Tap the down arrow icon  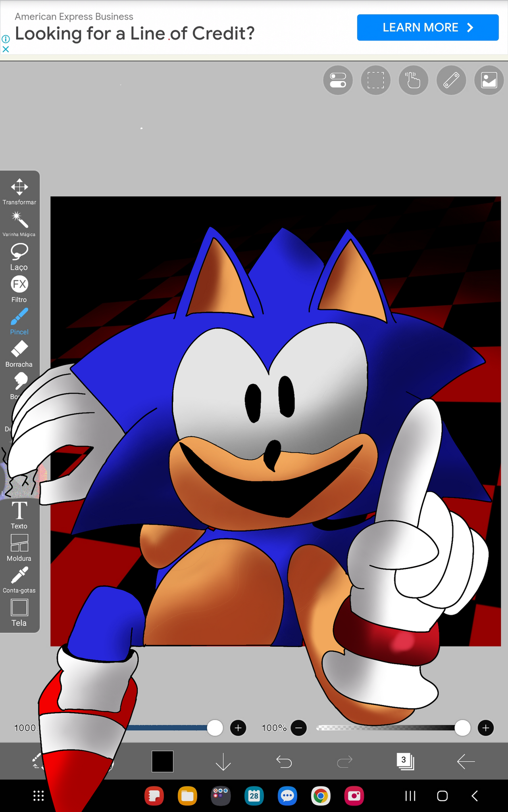coord(223,761)
